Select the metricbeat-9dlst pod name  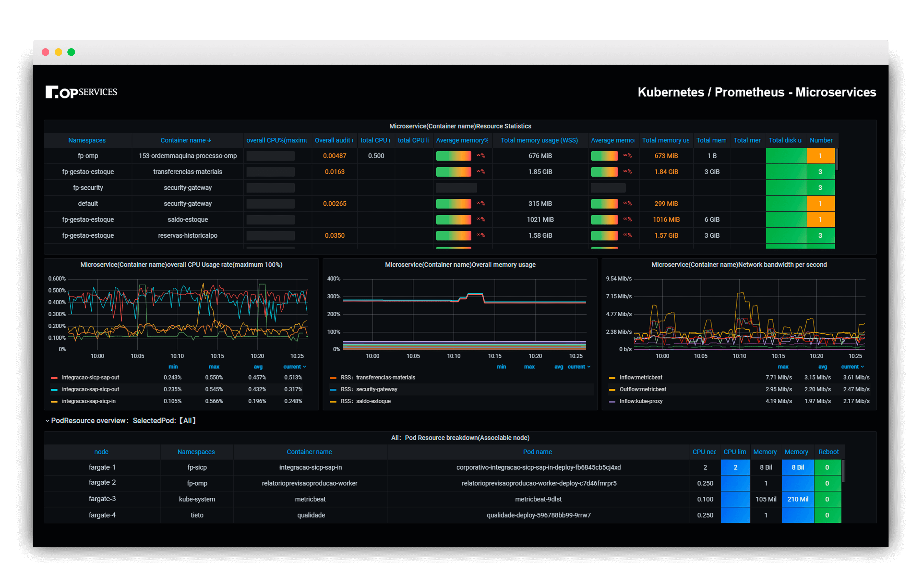point(538,499)
